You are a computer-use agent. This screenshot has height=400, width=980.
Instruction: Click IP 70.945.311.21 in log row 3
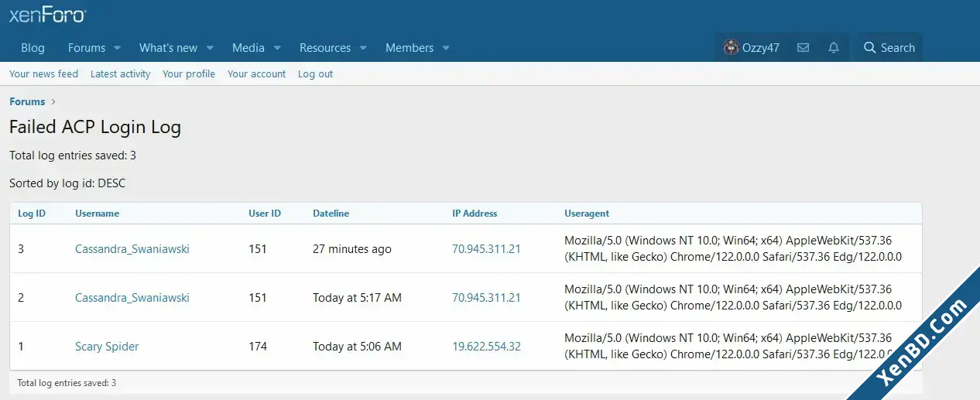(x=486, y=249)
